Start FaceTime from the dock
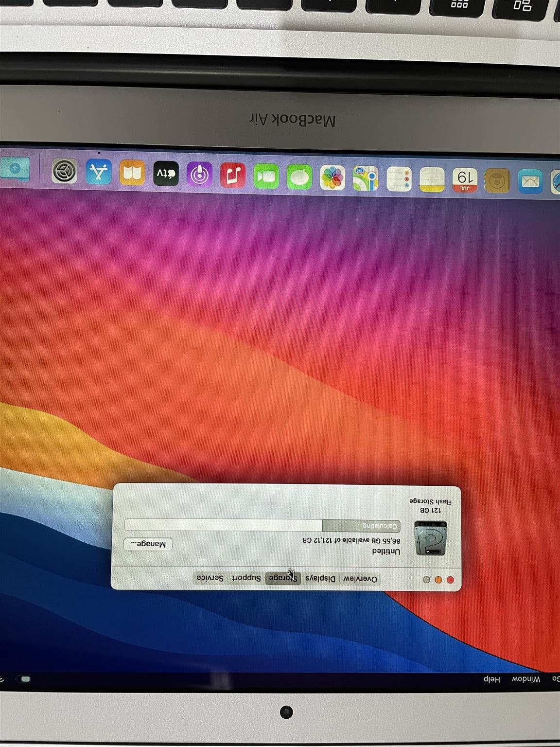 tap(266, 176)
